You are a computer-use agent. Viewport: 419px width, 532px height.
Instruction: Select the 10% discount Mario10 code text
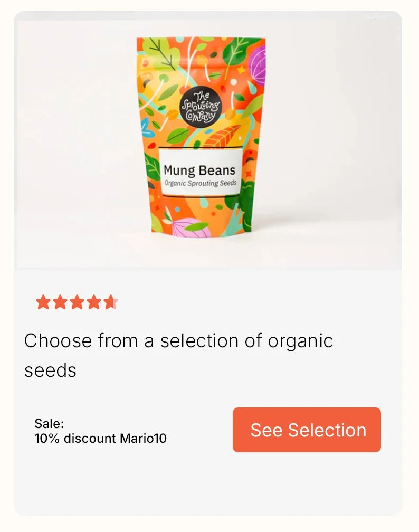pyautogui.click(x=100, y=439)
